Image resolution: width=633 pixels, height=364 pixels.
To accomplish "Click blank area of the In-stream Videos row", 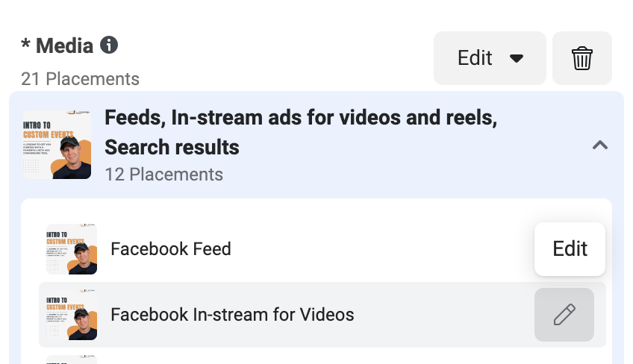I will pos(444,315).
